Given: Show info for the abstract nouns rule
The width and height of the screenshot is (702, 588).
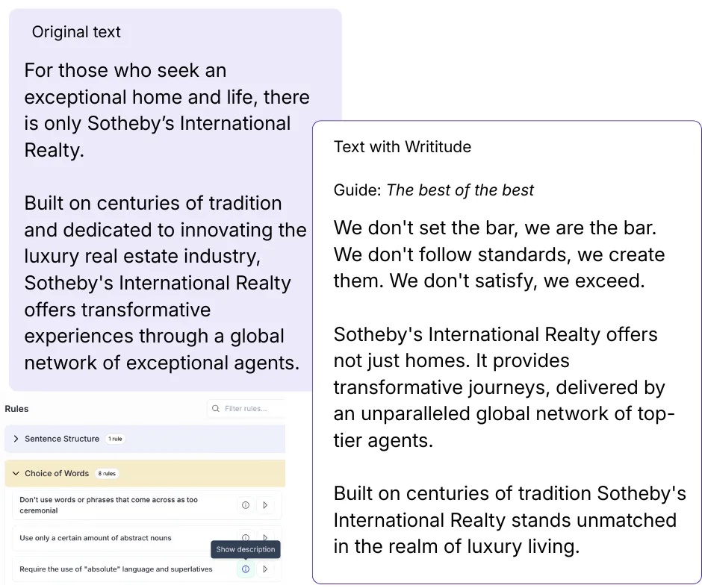Looking at the screenshot, I should [x=245, y=538].
